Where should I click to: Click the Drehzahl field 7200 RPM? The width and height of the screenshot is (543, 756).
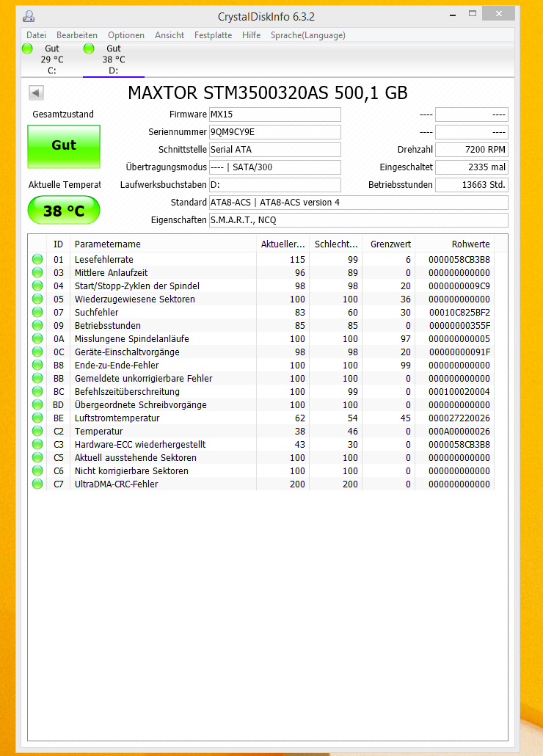pos(472,150)
